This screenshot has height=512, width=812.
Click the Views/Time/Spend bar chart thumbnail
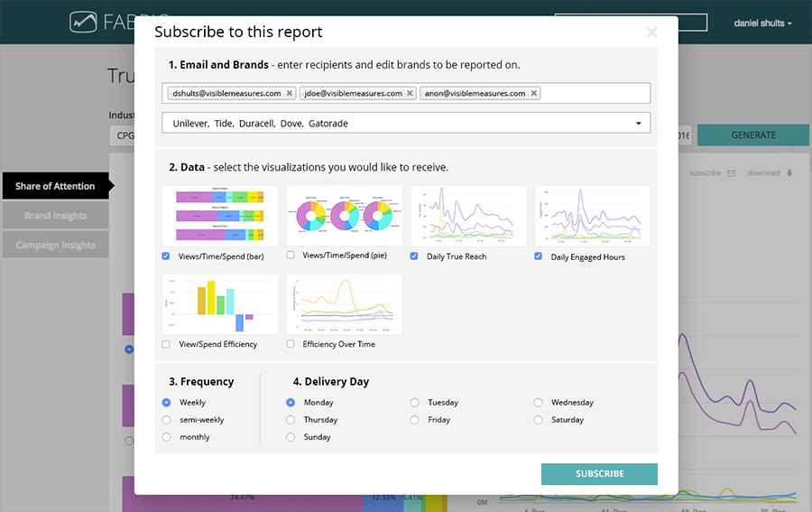pos(220,216)
